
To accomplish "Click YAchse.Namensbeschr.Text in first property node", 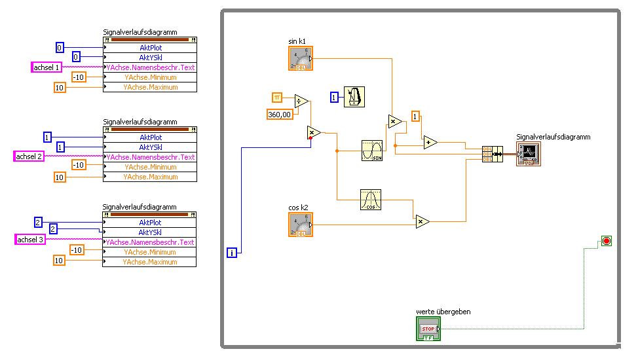I will tap(150, 67).
